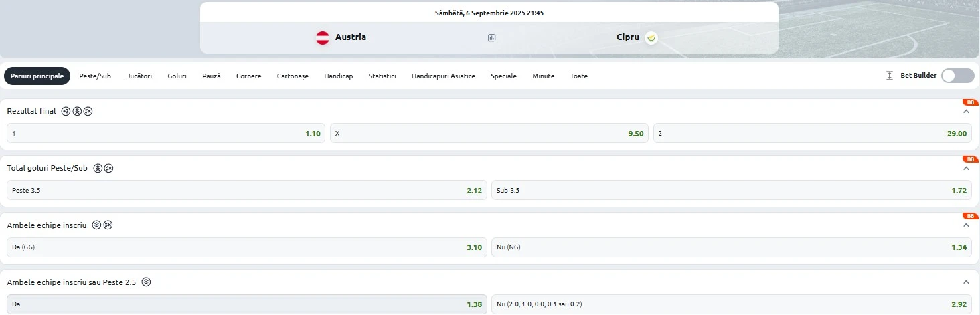
Task: Click the Bet Builder column icon
Action: pos(890,76)
